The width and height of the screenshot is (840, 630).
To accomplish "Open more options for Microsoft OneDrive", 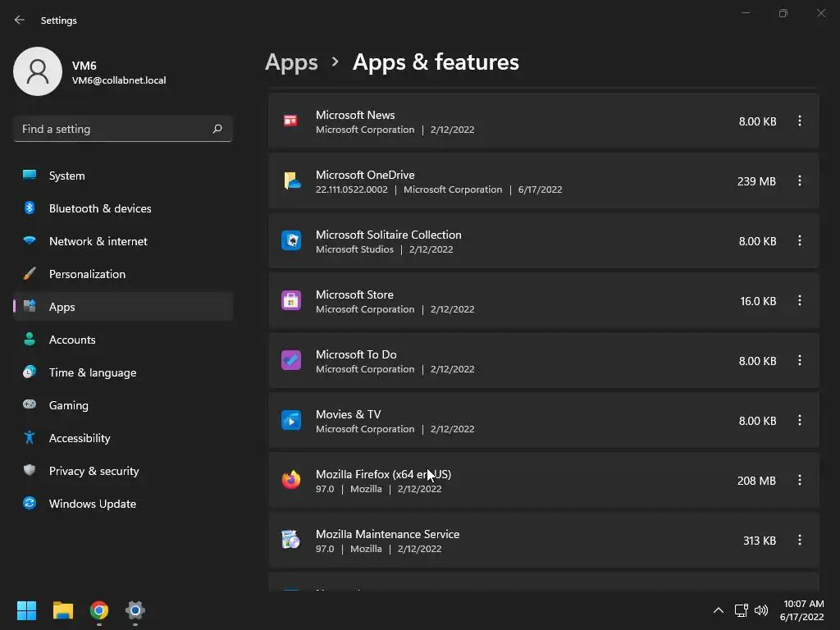I will [x=800, y=180].
